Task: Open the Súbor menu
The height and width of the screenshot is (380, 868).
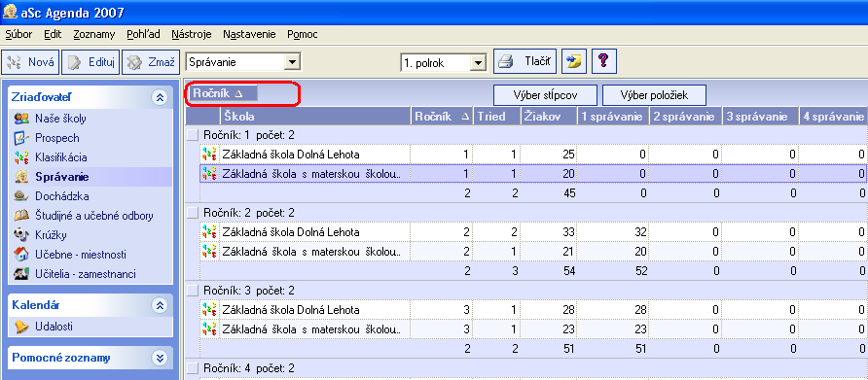Action: (18, 34)
